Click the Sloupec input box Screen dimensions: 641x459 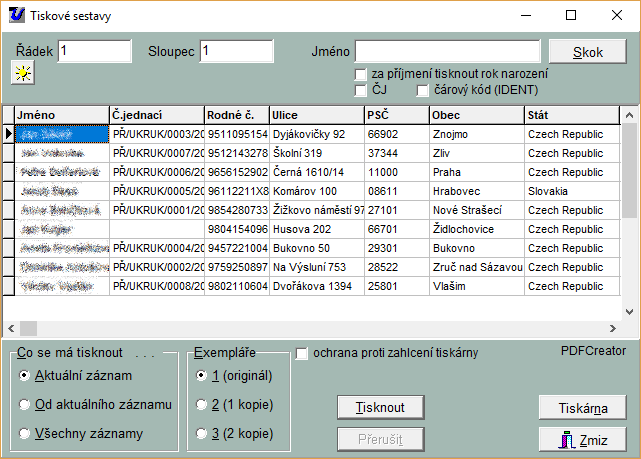tap(236, 51)
